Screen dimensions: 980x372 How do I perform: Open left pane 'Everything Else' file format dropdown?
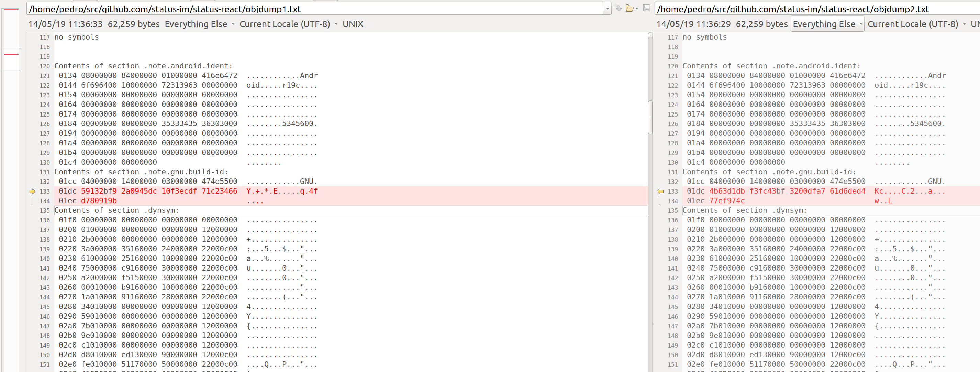(199, 24)
